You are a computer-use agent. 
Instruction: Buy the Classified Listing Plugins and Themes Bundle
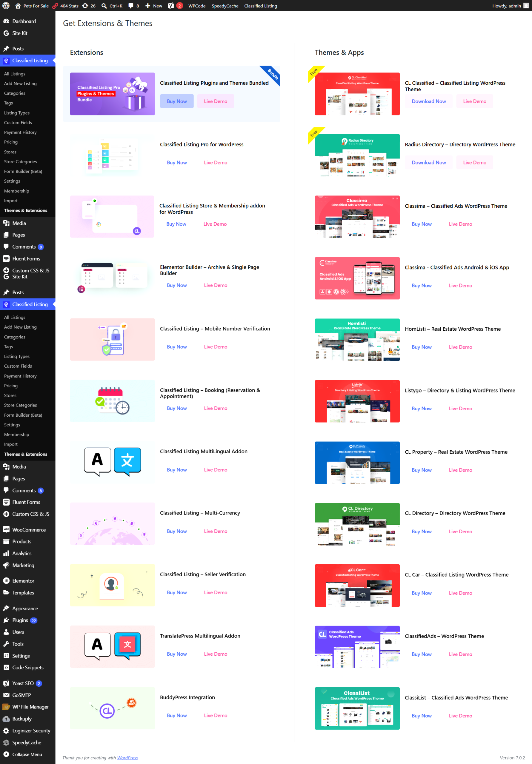[x=177, y=101]
